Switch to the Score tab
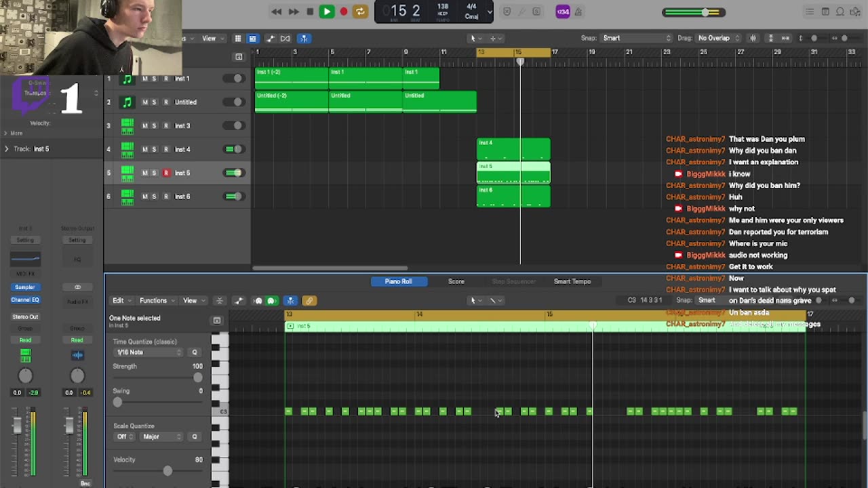 point(456,281)
